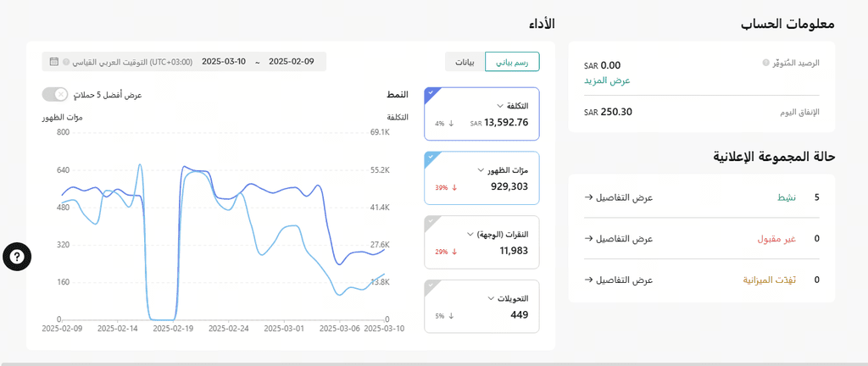This screenshot has width=868, height=366.
Task: Expand the التكلفة metric dropdown
Action: point(499,106)
